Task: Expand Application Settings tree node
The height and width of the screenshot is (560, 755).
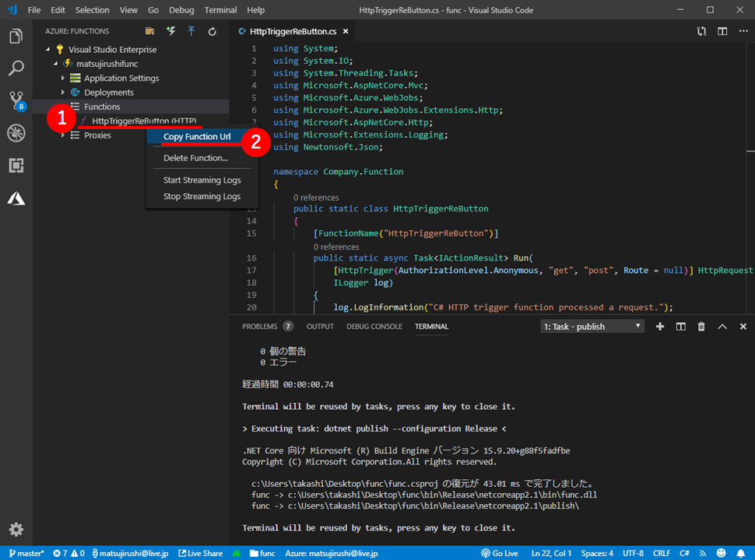Action: [x=62, y=78]
